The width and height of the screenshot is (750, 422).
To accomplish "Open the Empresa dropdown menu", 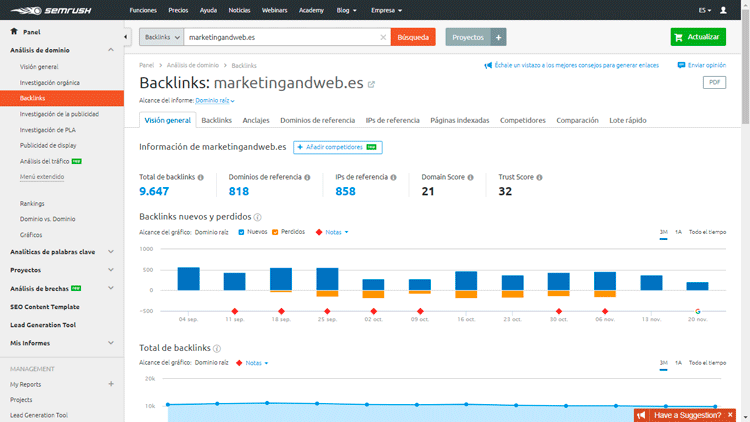I will coord(386,10).
